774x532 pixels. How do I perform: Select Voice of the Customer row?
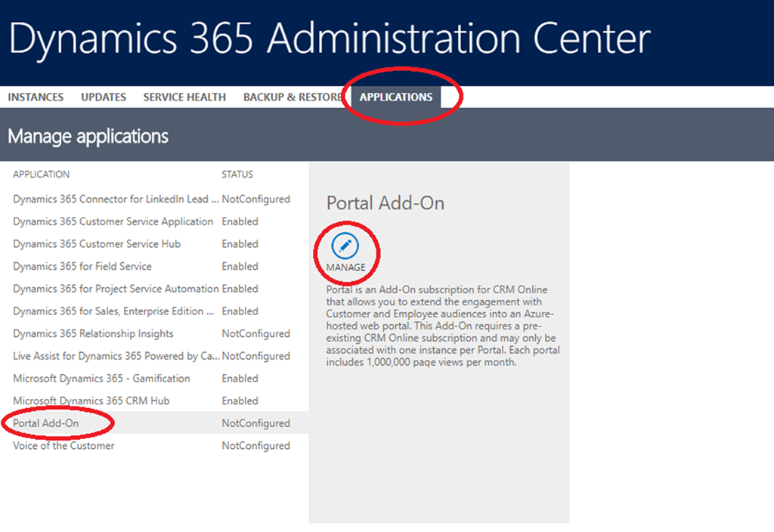(x=63, y=446)
